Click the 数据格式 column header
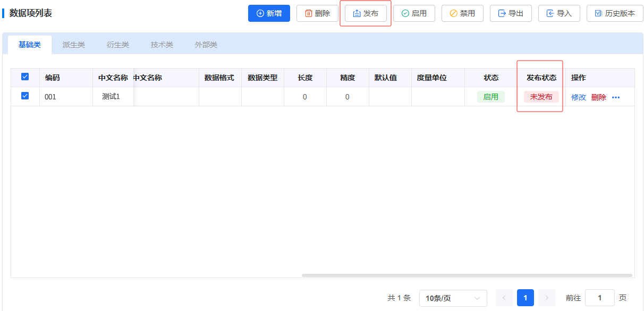 point(219,78)
